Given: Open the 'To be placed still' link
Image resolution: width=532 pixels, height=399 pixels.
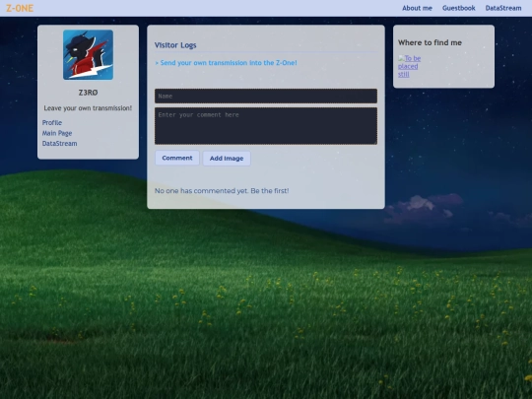Looking at the screenshot, I should click(x=409, y=66).
